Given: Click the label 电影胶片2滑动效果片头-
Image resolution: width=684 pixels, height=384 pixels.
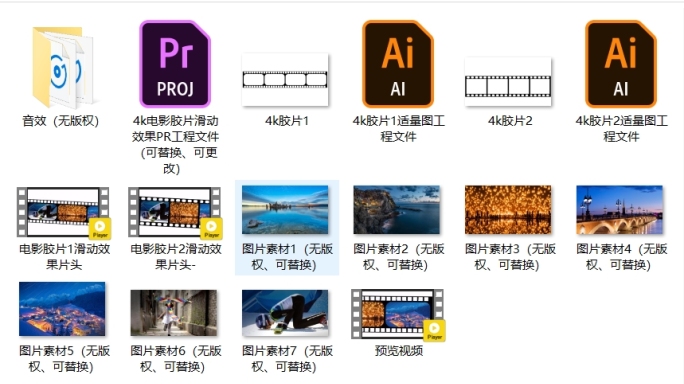Looking at the screenshot, I should [x=175, y=257].
